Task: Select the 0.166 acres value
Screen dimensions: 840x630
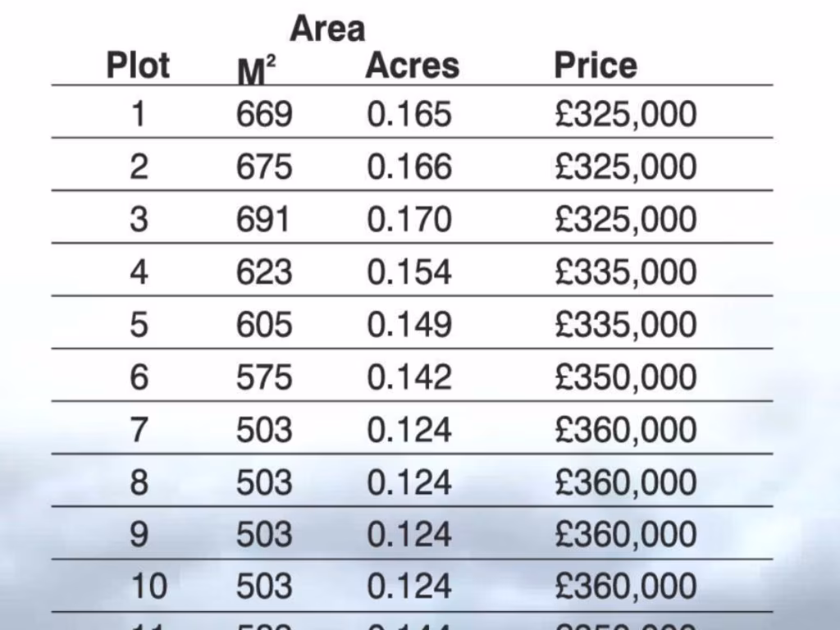Action: click(409, 167)
